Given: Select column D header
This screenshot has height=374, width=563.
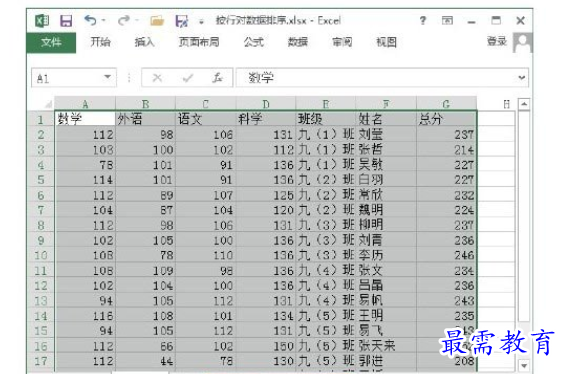Looking at the screenshot, I should (266, 104).
